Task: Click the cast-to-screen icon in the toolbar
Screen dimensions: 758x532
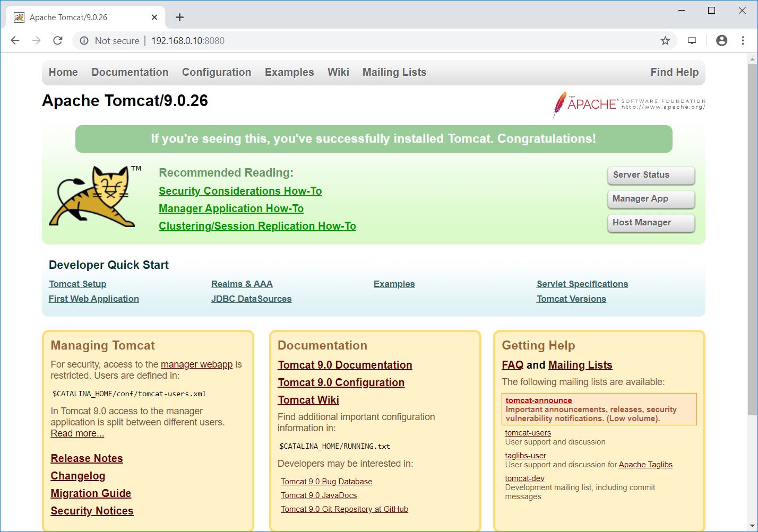Action: click(x=692, y=40)
